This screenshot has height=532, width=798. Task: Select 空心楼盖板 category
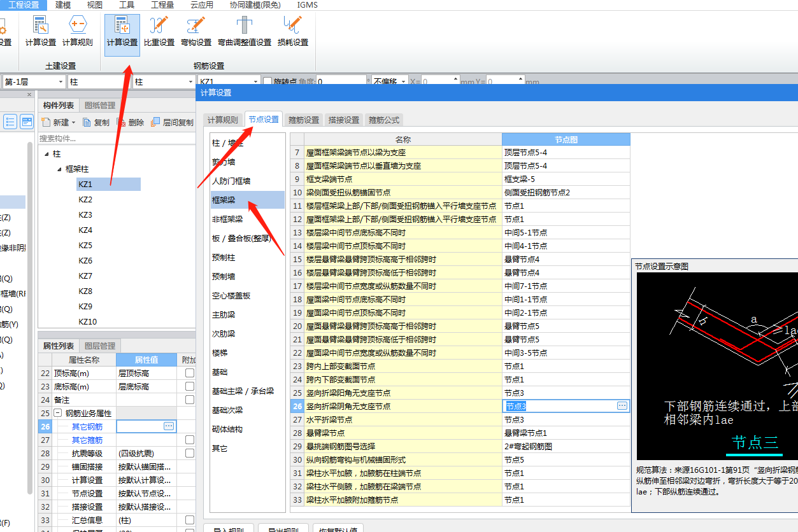pos(248,295)
